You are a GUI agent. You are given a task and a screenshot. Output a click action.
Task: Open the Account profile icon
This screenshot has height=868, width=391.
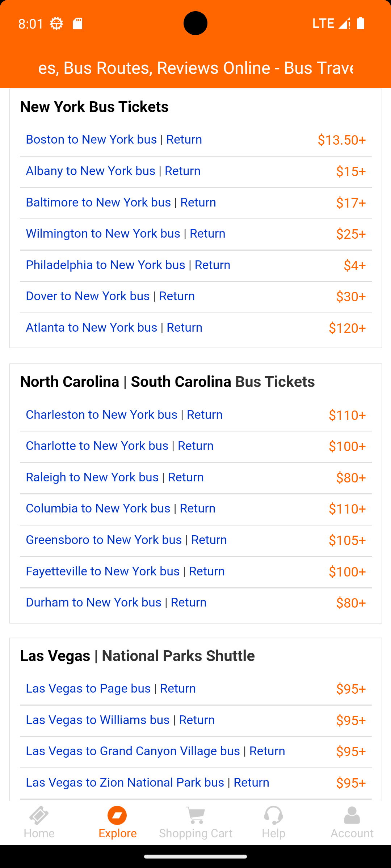pyautogui.click(x=352, y=816)
